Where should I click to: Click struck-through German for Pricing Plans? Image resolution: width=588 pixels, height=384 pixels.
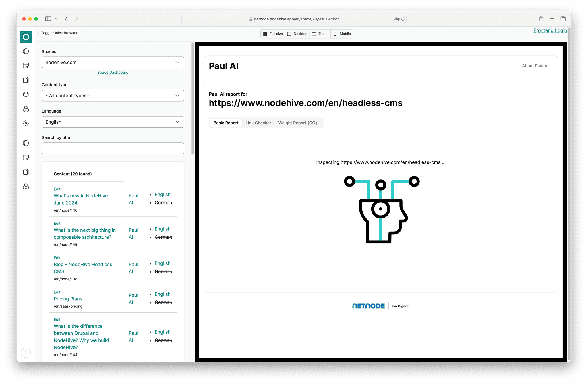163,302
